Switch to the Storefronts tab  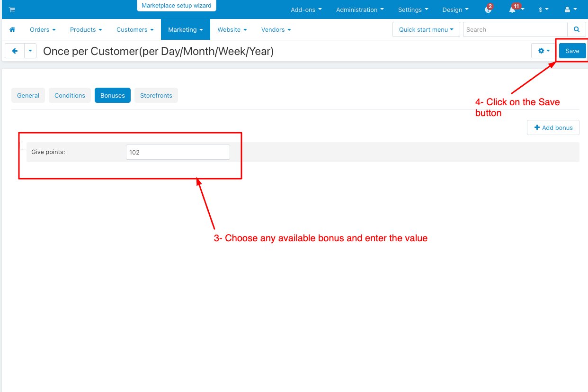156,95
